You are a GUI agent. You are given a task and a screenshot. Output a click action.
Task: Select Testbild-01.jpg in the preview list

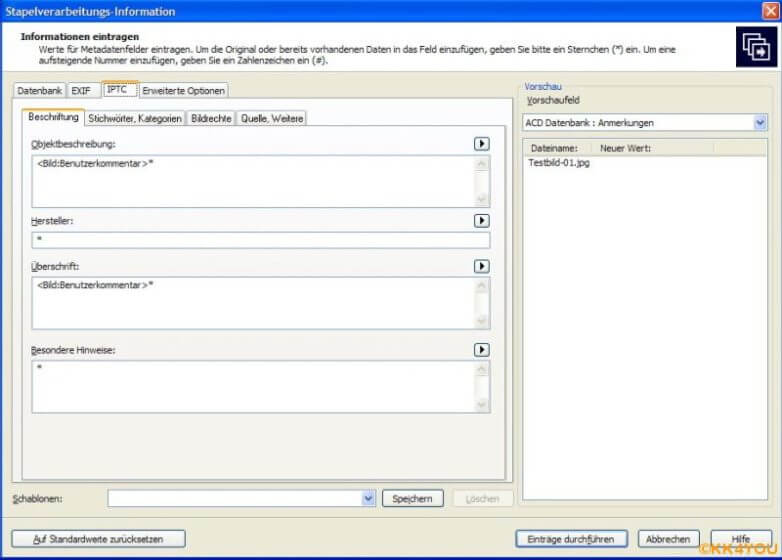point(559,163)
